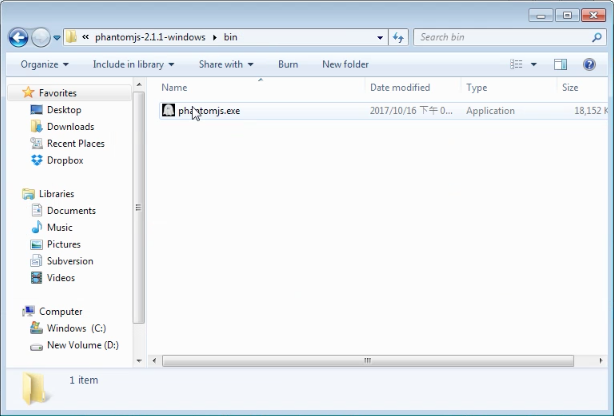Select phantomjs-2.1.1-windows in breadcrumb
This screenshot has width=614, height=416.
tap(150, 37)
